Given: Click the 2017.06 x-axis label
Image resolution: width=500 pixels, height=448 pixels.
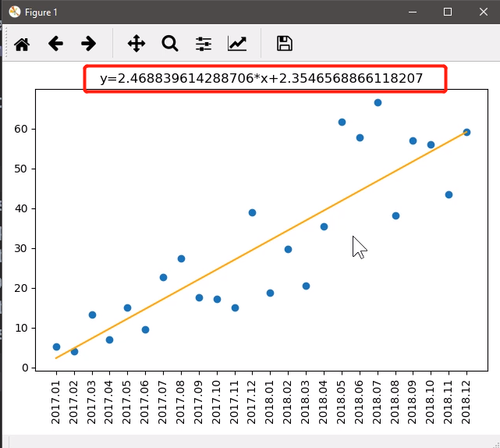Looking at the screenshot, I should pyautogui.click(x=145, y=403).
